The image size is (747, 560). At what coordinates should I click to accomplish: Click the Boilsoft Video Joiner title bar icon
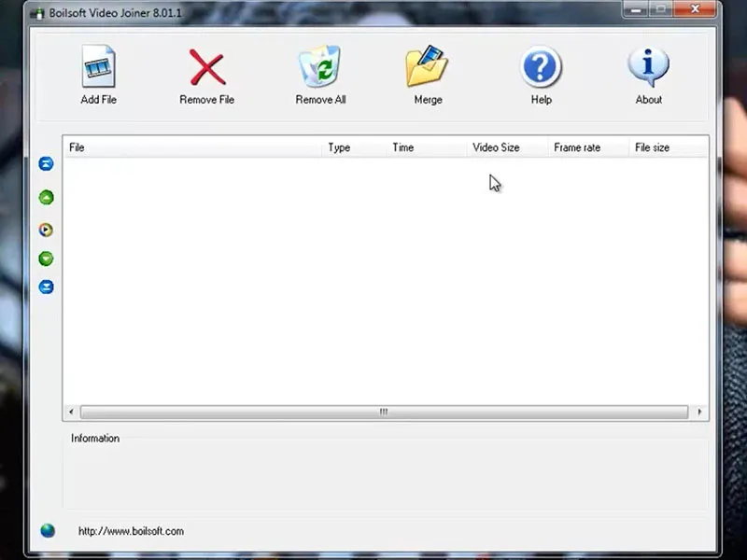(x=37, y=13)
